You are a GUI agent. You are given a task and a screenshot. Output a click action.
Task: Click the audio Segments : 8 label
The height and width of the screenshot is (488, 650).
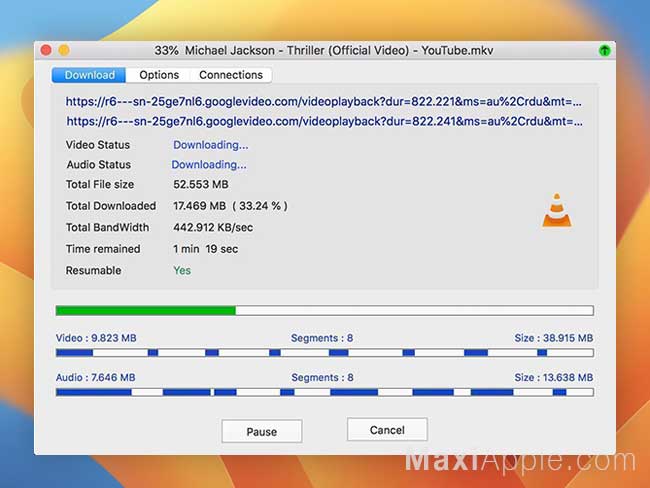click(x=323, y=377)
